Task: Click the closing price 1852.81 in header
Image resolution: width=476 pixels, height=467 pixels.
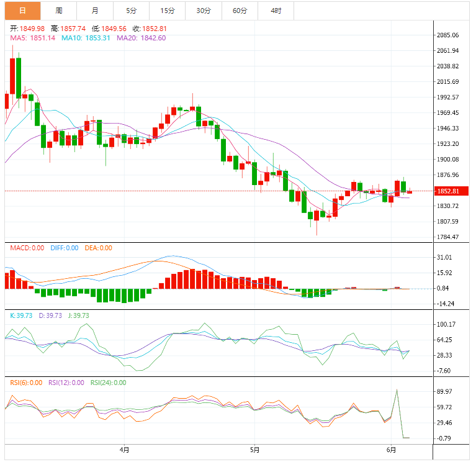Action: tap(154, 29)
